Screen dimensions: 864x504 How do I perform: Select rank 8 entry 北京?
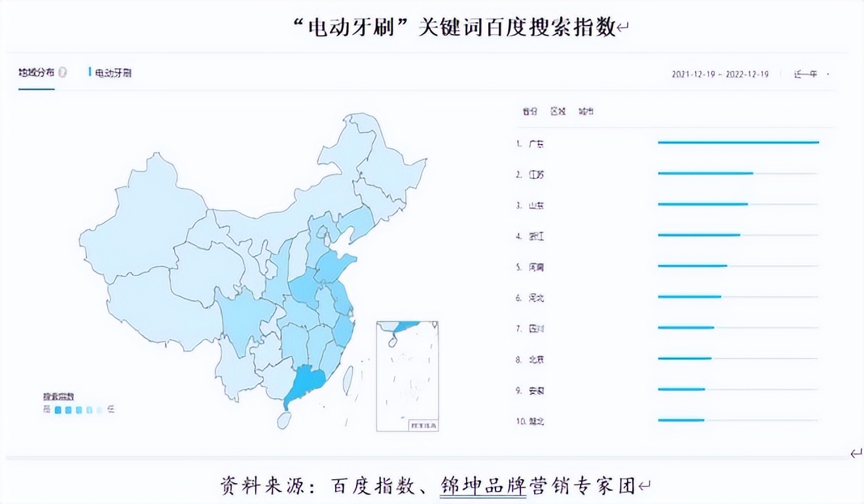536,359
